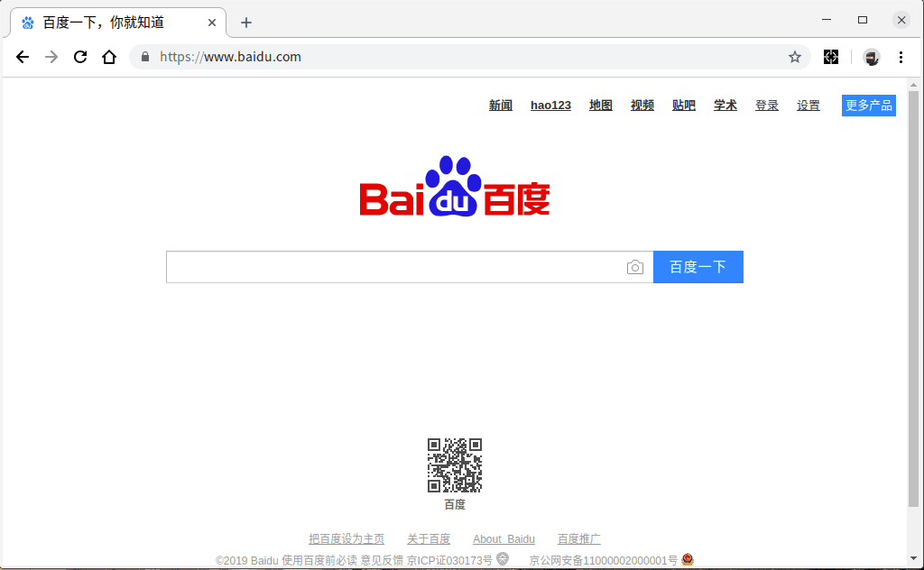
Task: Open the Chrome three-dot menu
Action: tap(901, 57)
